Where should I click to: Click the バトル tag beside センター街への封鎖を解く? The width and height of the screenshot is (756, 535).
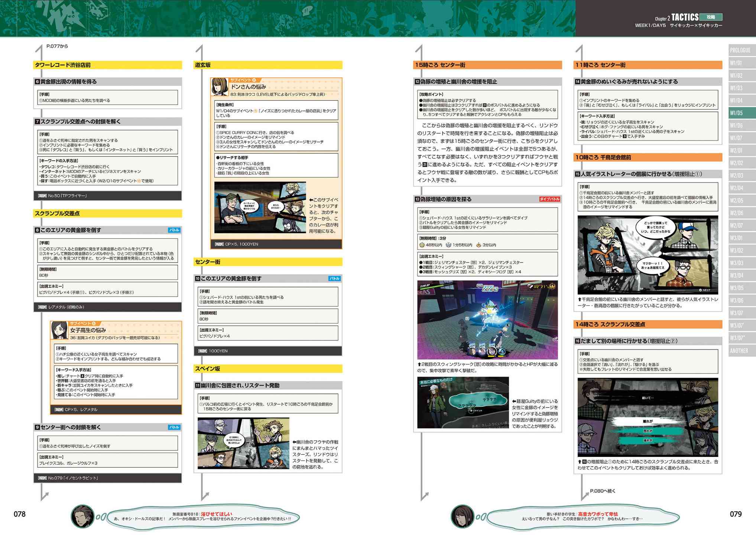(x=174, y=427)
